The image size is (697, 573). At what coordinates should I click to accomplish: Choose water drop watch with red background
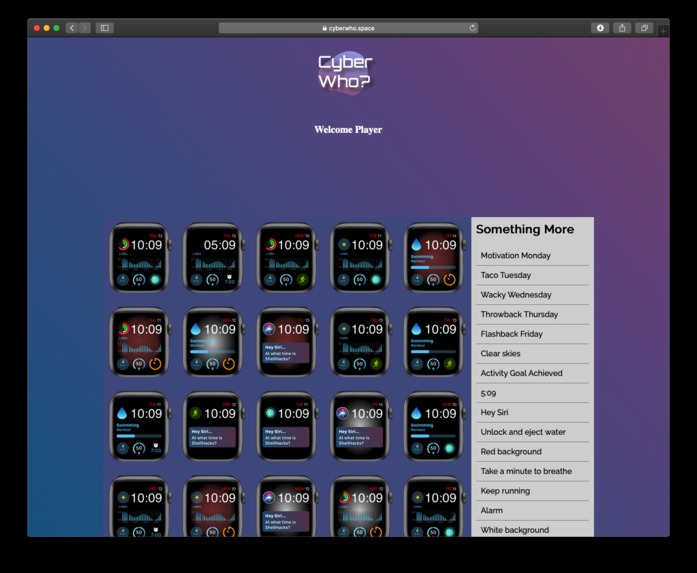point(435,257)
